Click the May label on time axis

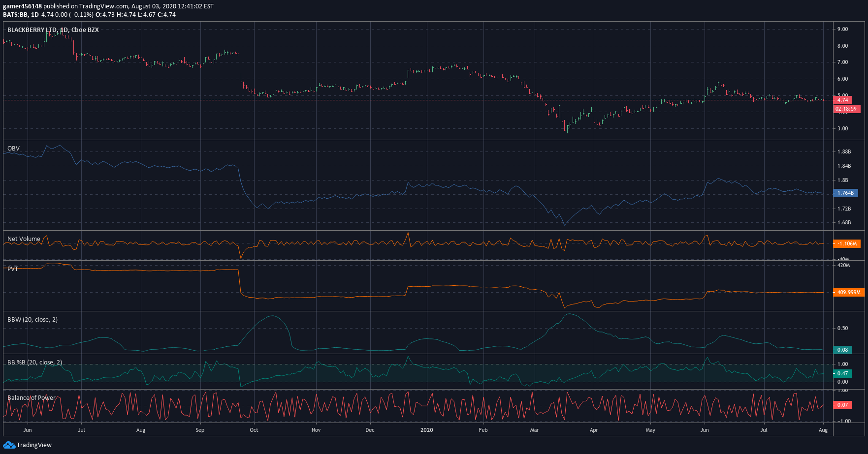650,430
